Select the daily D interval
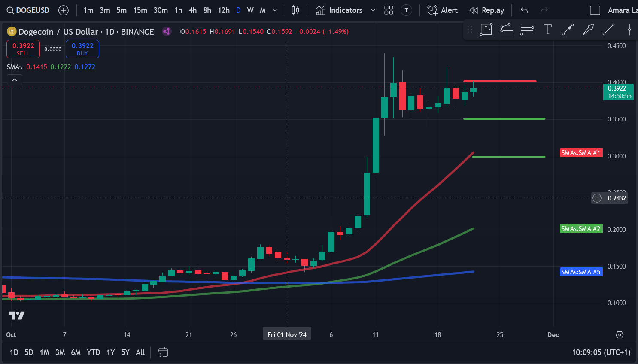Image resolution: width=638 pixels, height=364 pixels. pyautogui.click(x=238, y=10)
